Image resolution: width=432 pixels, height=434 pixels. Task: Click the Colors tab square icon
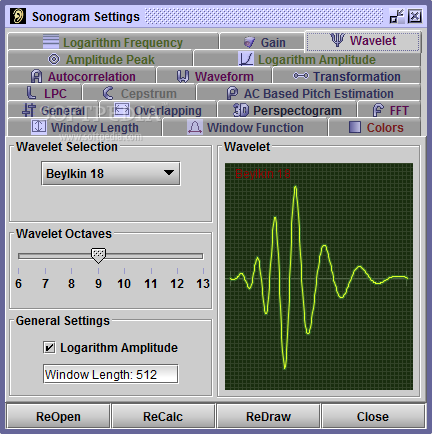(x=355, y=127)
